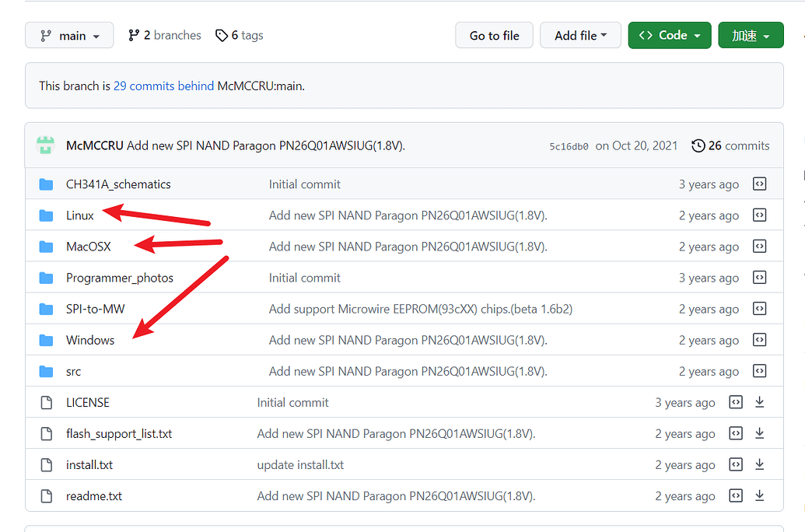Click the download icon for LICENSE file
This screenshot has width=805, height=532.
(760, 402)
